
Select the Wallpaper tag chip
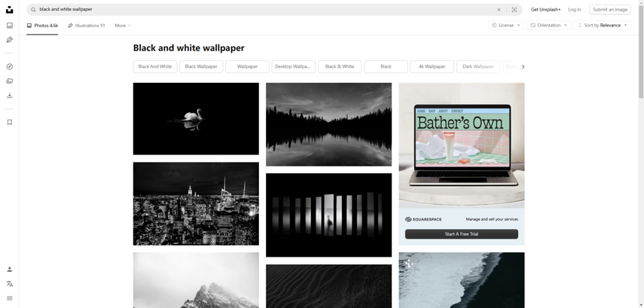click(247, 66)
